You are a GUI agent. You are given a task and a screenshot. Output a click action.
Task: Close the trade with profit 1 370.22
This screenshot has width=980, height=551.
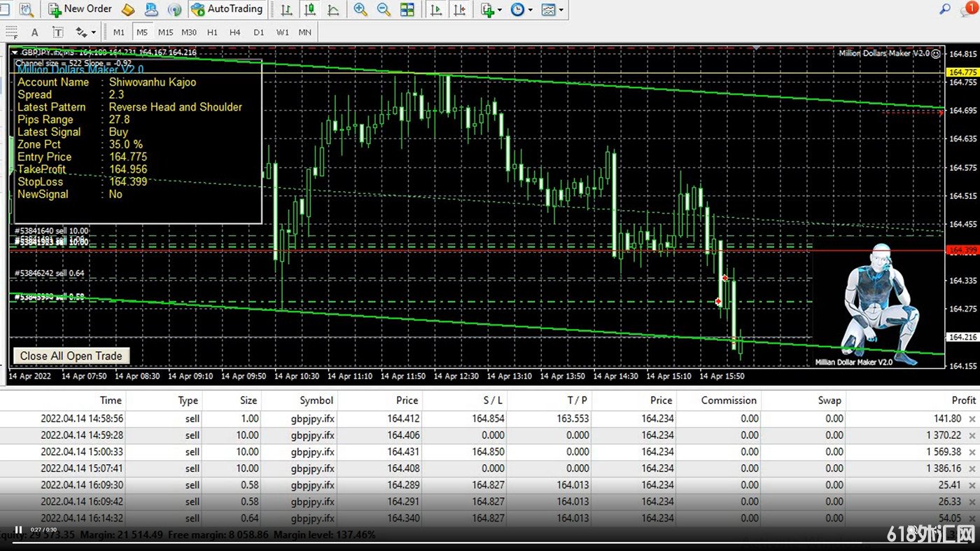[972, 436]
